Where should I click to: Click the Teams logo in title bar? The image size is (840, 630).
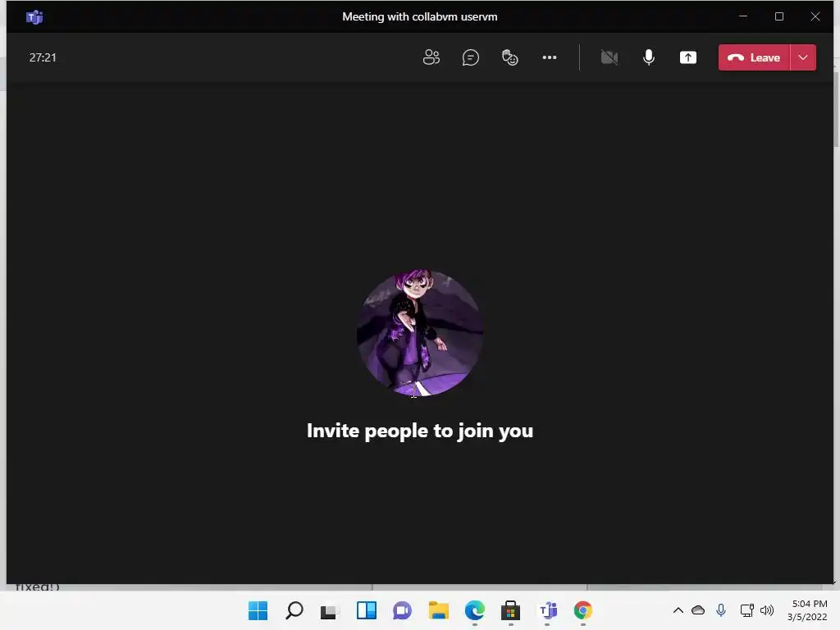pyautogui.click(x=34, y=17)
